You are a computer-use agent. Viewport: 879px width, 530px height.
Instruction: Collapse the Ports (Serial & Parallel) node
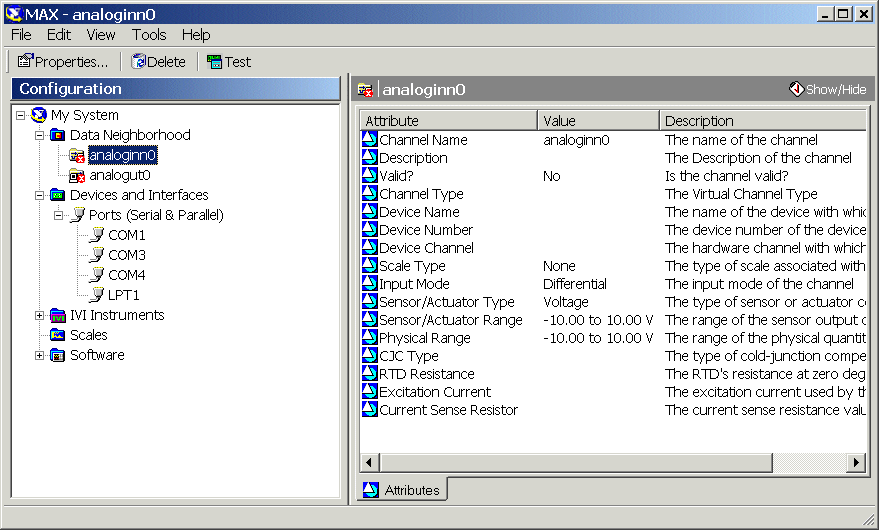(x=59, y=215)
